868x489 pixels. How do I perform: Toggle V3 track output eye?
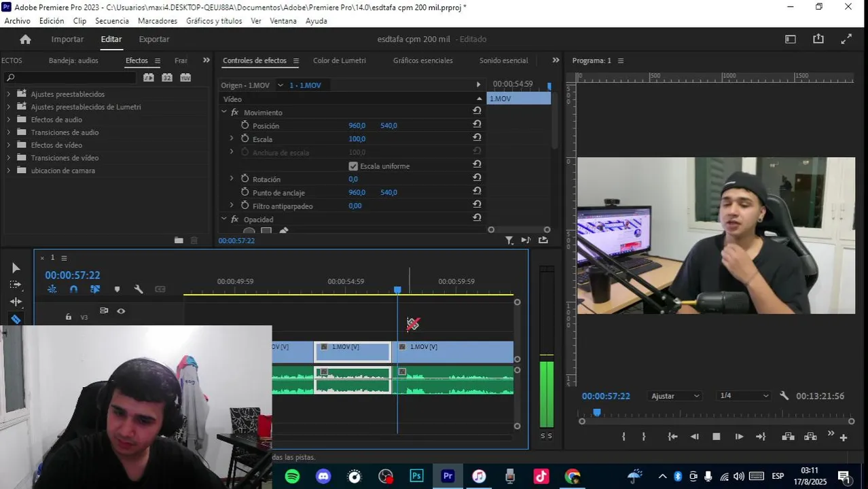[x=121, y=311]
